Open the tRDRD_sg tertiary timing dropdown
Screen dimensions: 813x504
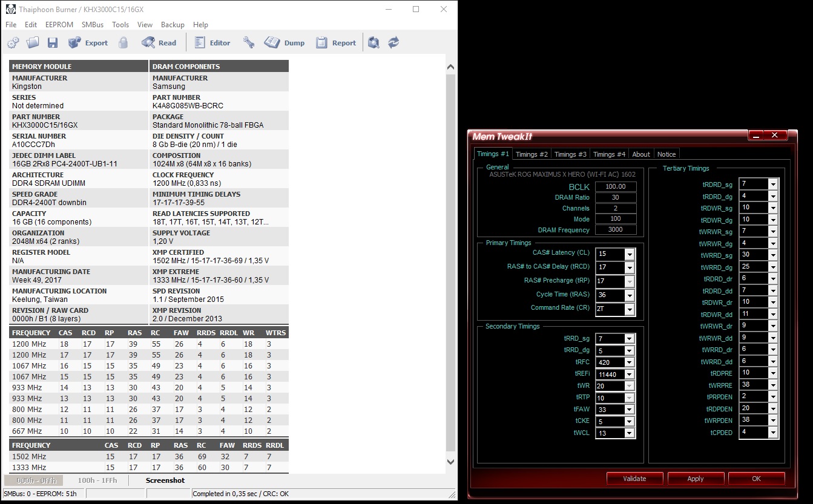click(773, 184)
